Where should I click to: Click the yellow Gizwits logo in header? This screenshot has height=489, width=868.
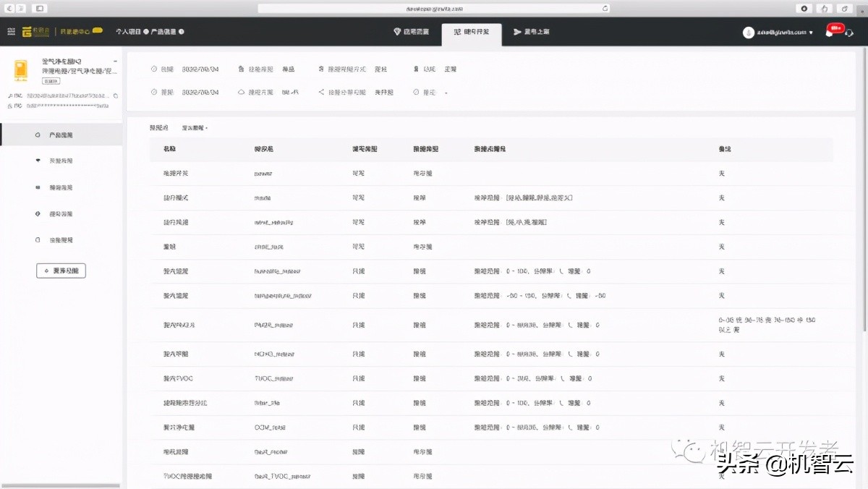27,32
